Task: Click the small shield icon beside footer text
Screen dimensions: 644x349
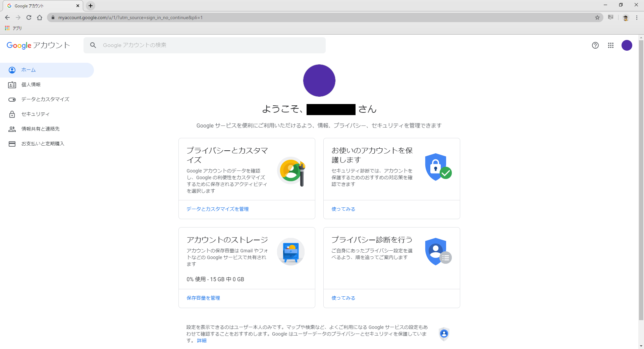Action: point(444,334)
